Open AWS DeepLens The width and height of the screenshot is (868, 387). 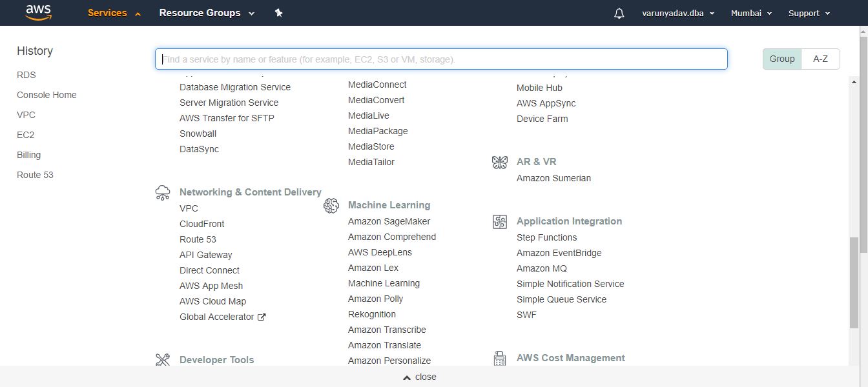click(380, 252)
